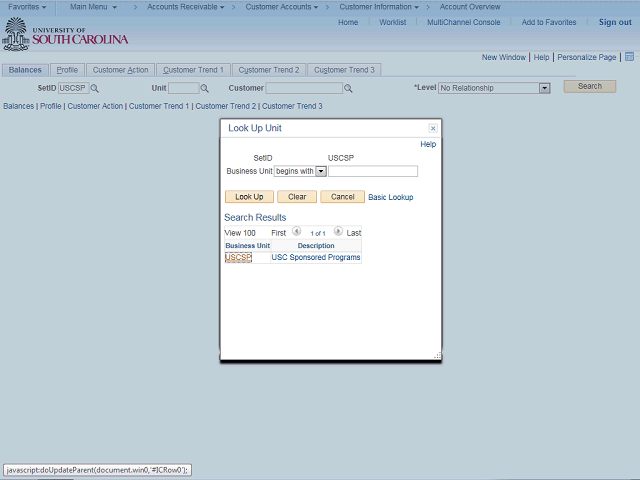This screenshot has width=640, height=480.
Task: Click the bottom Customer Trend 2 link
Action: pyautogui.click(x=225, y=106)
